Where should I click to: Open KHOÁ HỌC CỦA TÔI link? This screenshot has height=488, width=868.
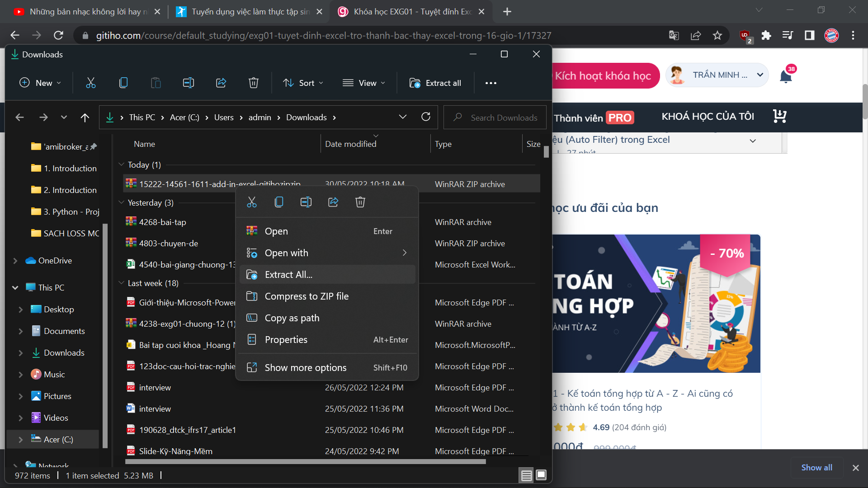click(708, 117)
